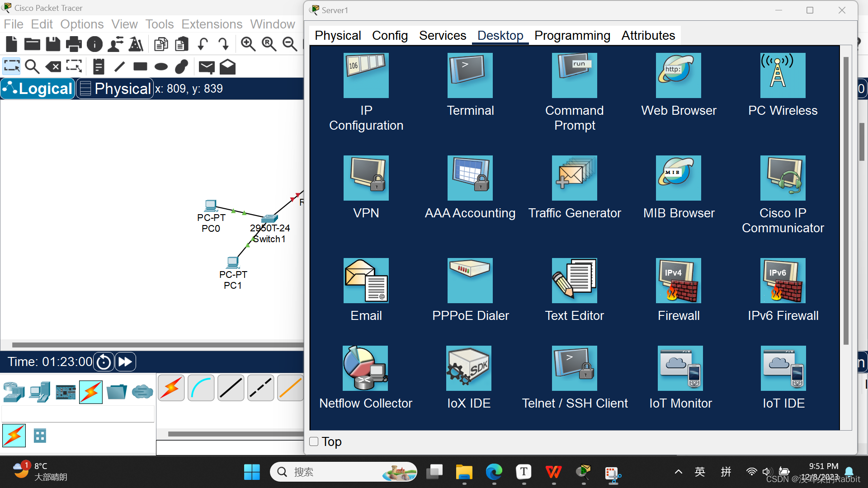Screen dimensions: 868x488
Task: Open PC Wireless utility
Action: point(783,75)
